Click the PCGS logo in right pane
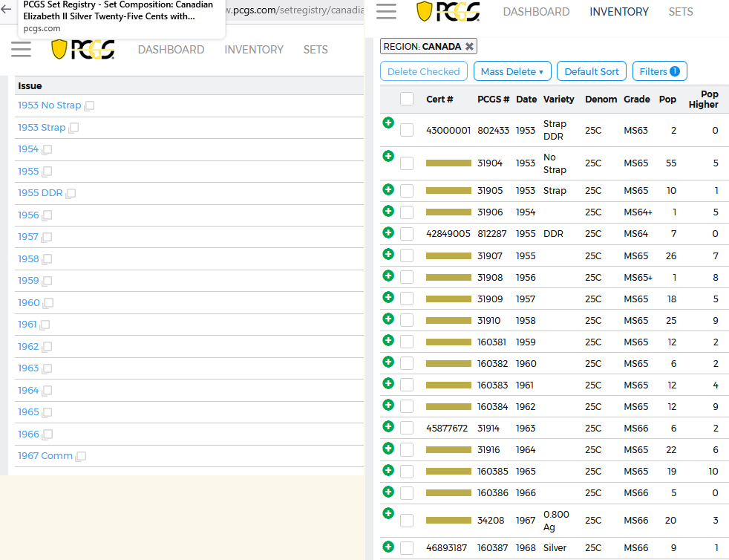Image resolution: width=729 pixels, height=560 pixels. point(448,12)
